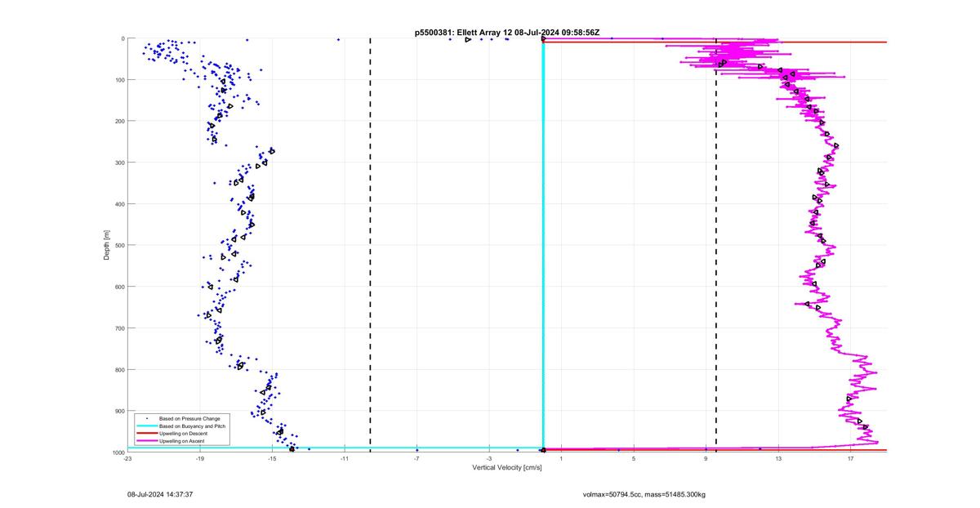Click the horizontal red line near the surface
This screenshot has height=508, width=980.
[715, 42]
